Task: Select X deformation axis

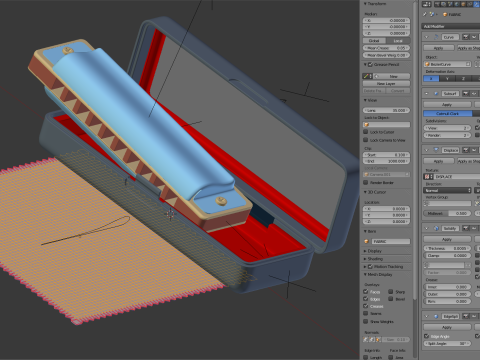Action: tap(431, 79)
